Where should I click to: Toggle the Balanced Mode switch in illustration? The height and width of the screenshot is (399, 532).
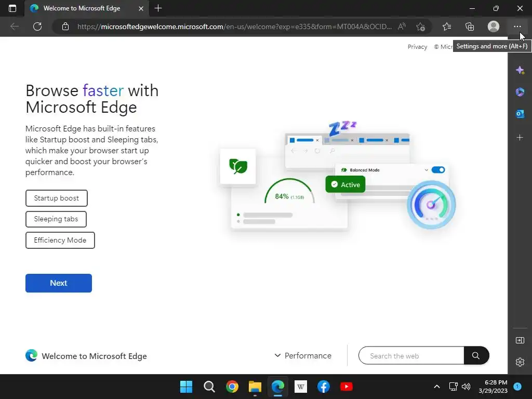coord(438,170)
